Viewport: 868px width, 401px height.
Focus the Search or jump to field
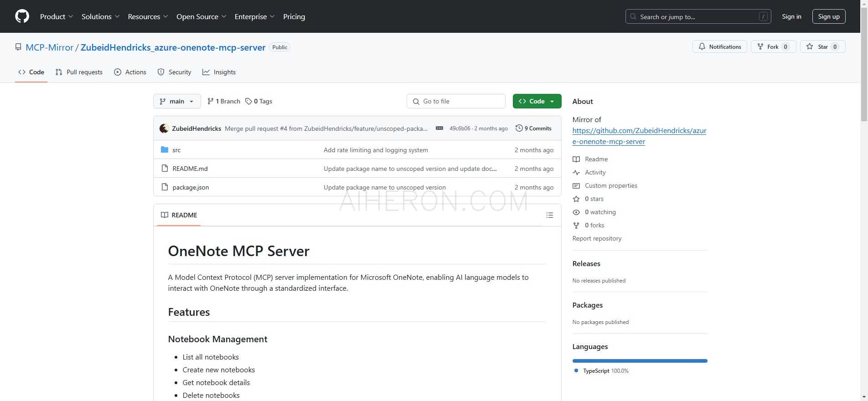(x=698, y=16)
